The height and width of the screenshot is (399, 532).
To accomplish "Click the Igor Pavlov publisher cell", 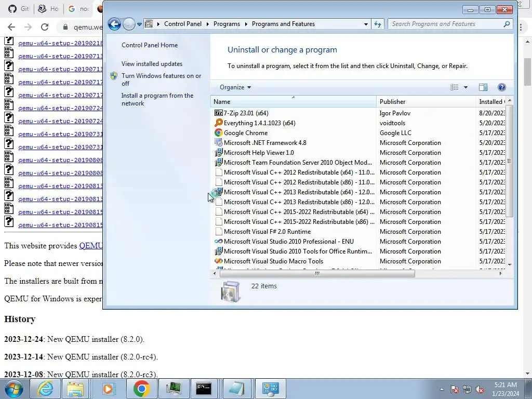I will tap(395, 113).
